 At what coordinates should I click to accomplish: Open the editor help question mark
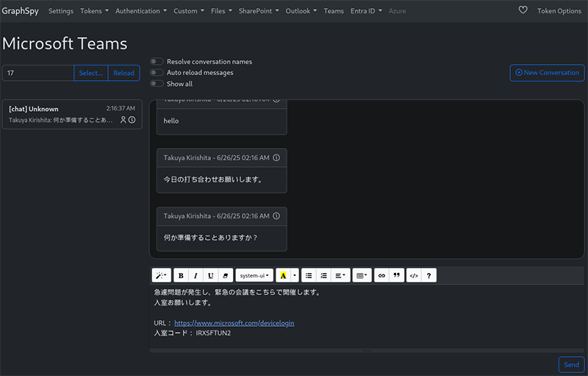tap(429, 275)
